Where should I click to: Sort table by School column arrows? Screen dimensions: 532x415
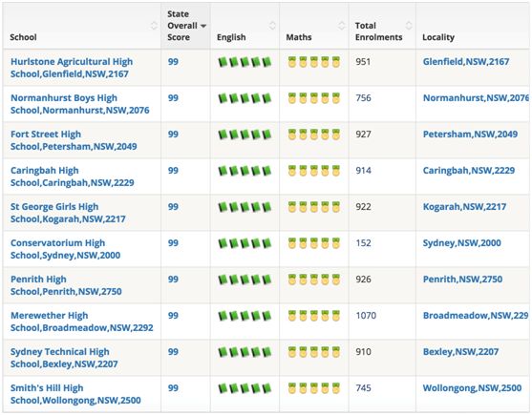tap(154, 26)
